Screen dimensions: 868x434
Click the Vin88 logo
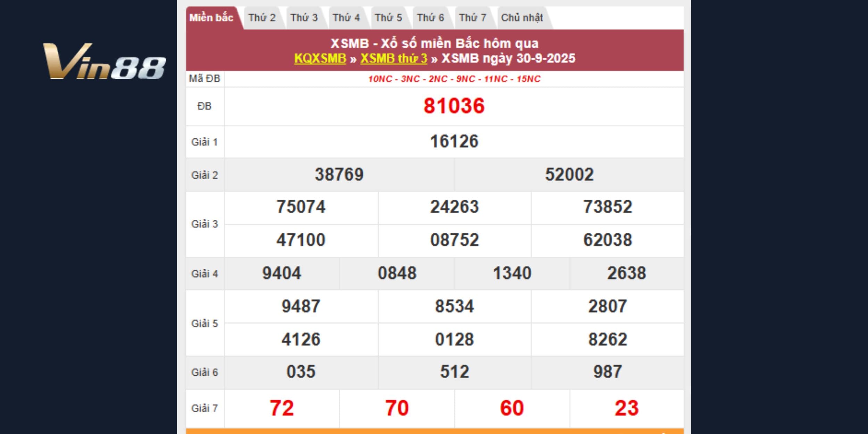[104, 61]
